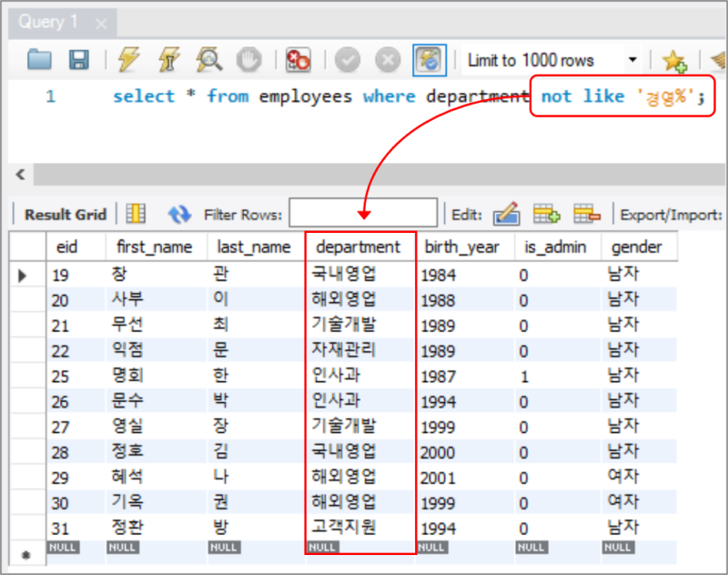Toggle auto-commit mode
728x575 pixels.
pyautogui.click(x=429, y=59)
